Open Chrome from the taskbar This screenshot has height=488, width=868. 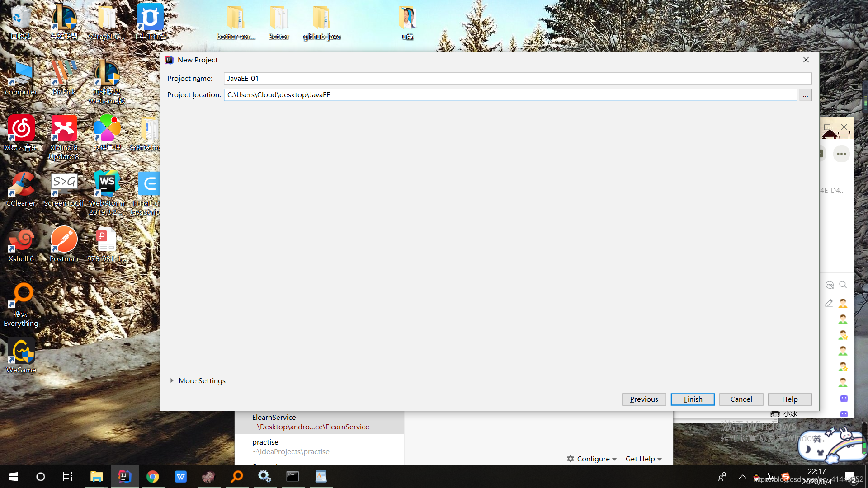point(152,476)
